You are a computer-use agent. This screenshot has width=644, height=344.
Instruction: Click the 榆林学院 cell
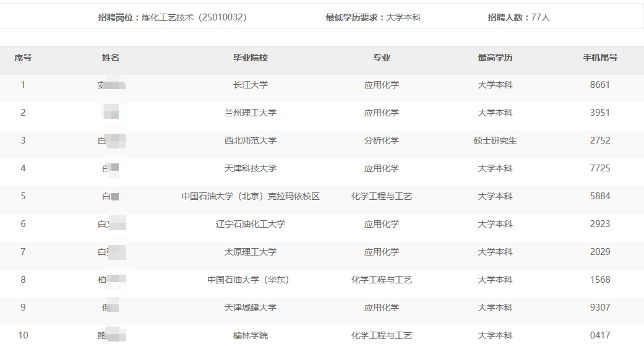click(x=250, y=335)
